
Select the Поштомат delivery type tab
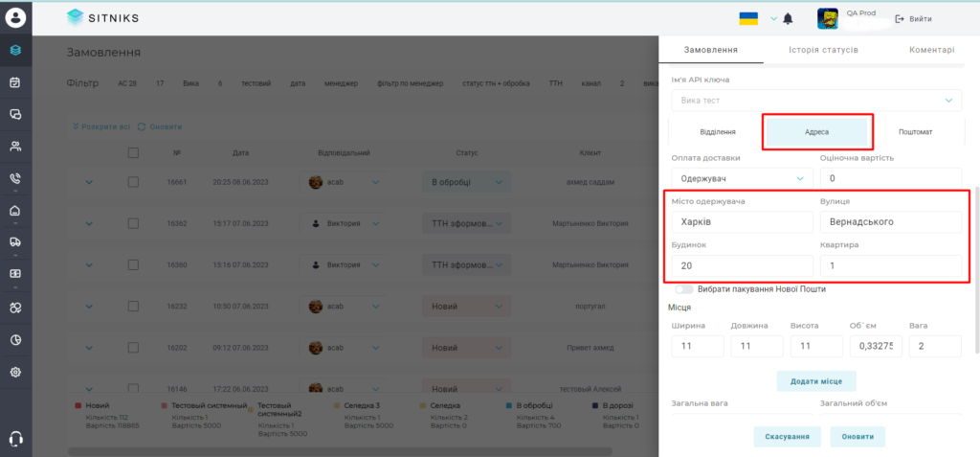point(916,132)
